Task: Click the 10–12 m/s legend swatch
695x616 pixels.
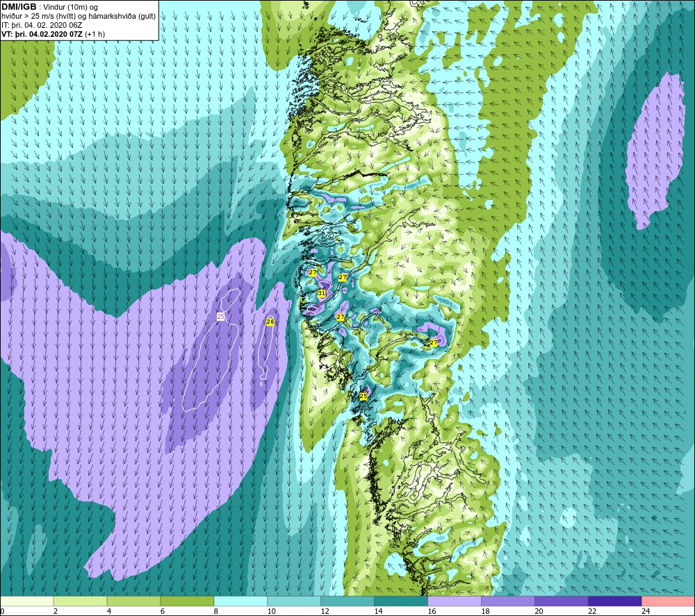Action: point(294,601)
